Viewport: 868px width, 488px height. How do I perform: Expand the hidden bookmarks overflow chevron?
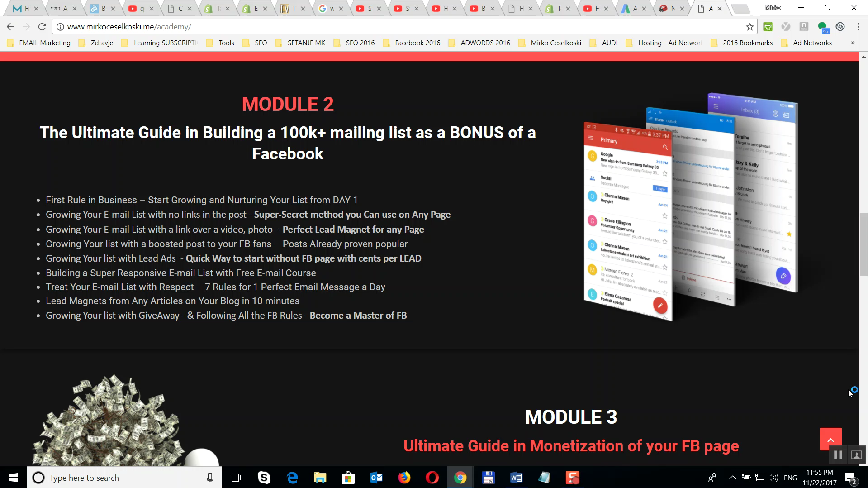click(853, 43)
